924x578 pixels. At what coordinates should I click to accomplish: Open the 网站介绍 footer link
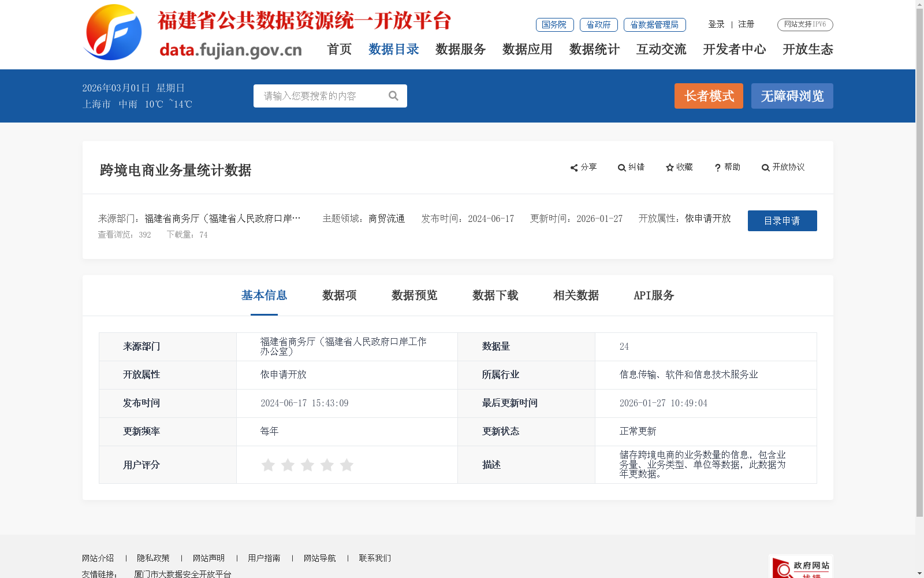(x=98, y=558)
